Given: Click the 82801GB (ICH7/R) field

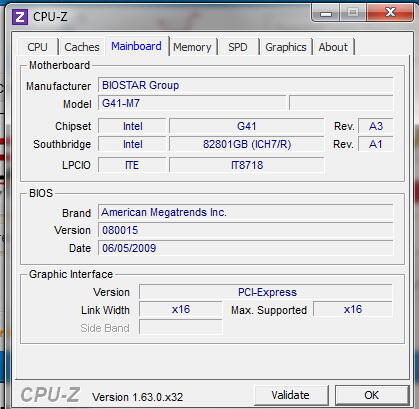Looking at the screenshot, I should coord(246,144).
